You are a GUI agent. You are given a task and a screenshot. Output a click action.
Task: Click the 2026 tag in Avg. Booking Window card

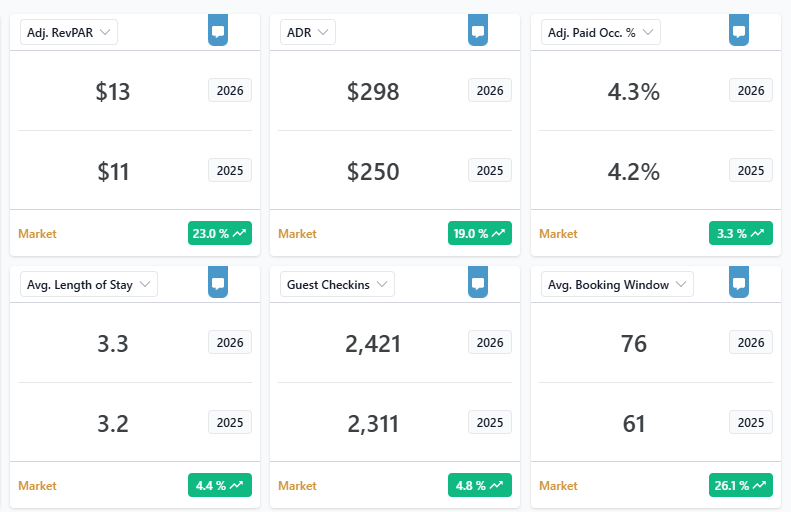pyautogui.click(x=751, y=343)
